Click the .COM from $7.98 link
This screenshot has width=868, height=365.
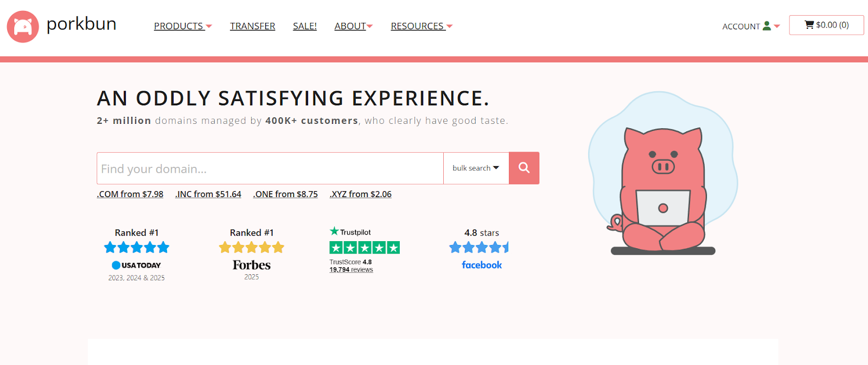[130, 194]
